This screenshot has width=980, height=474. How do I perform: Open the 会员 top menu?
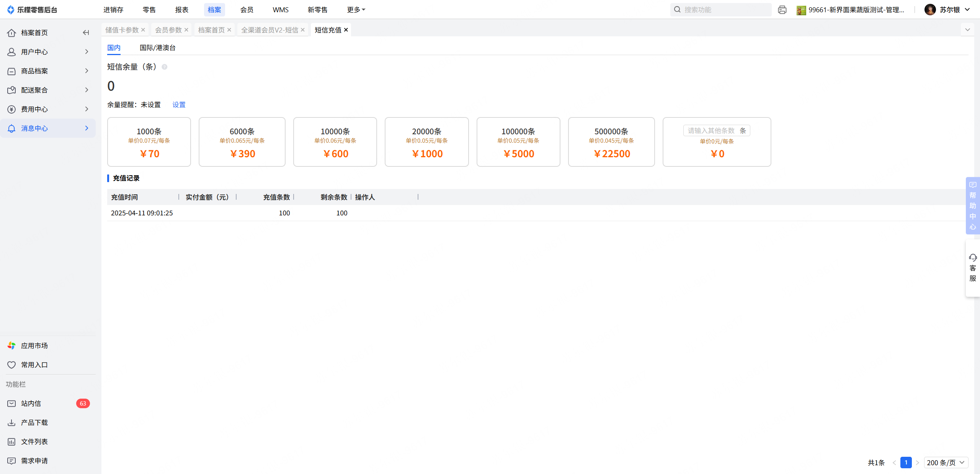247,10
